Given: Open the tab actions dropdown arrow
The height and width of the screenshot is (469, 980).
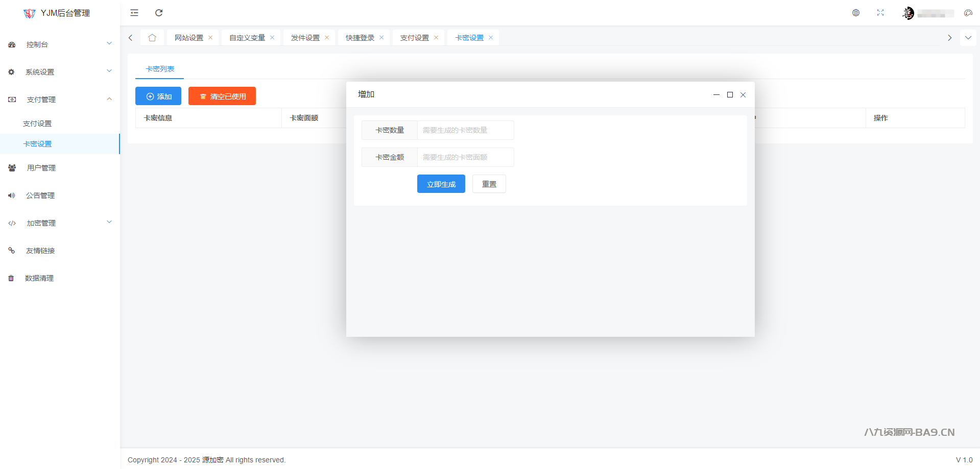Looking at the screenshot, I should [968, 38].
